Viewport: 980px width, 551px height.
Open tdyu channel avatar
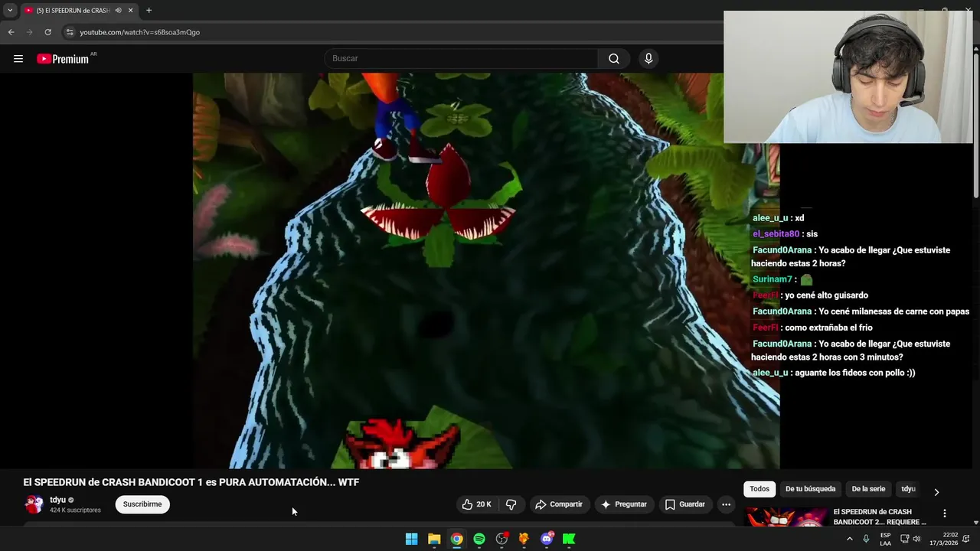coord(34,504)
